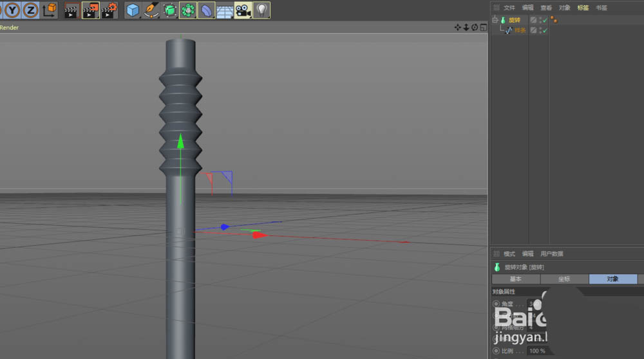Switch to the 坐标 attribute tab

pyautogui.click(x=564, y=279)
